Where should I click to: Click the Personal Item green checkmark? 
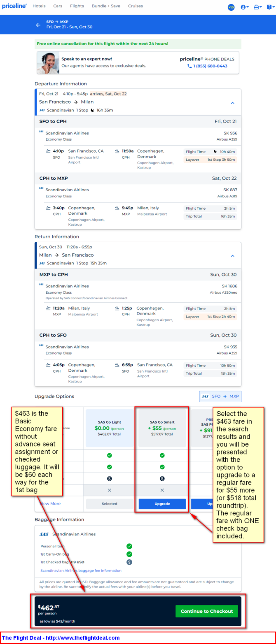pos(129,547)
